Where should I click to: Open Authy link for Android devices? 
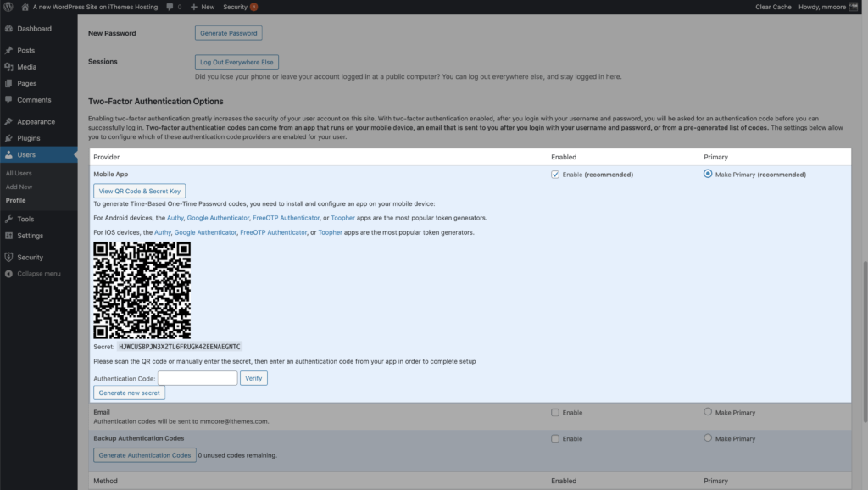pyautogui.click(x=175, y=218)
